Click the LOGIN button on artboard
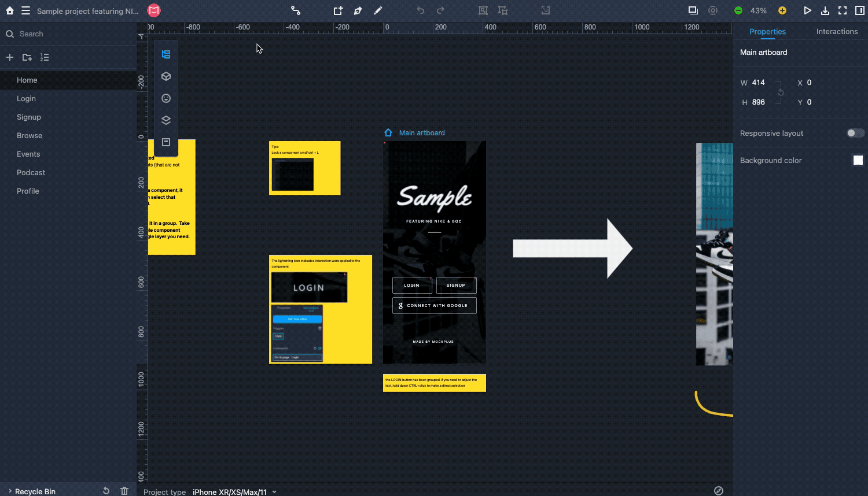 412,285
